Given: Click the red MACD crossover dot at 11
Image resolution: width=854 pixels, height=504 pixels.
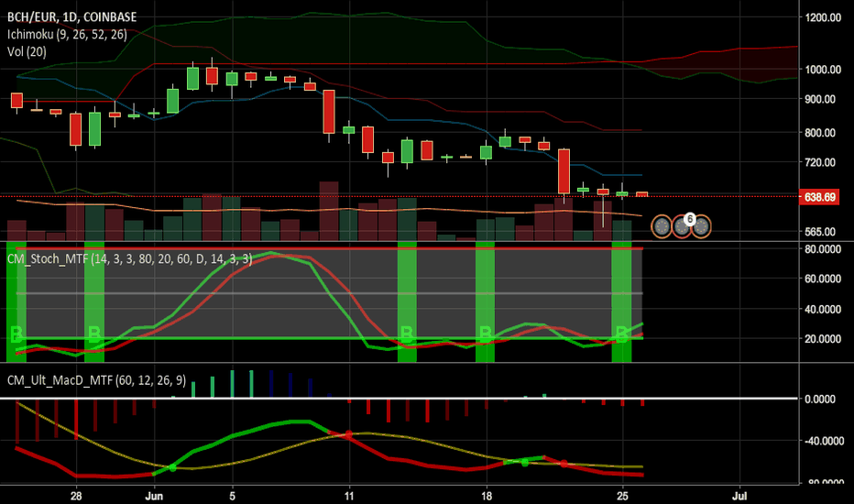Looking at the screenshot, I should click(x=348, y=434).
